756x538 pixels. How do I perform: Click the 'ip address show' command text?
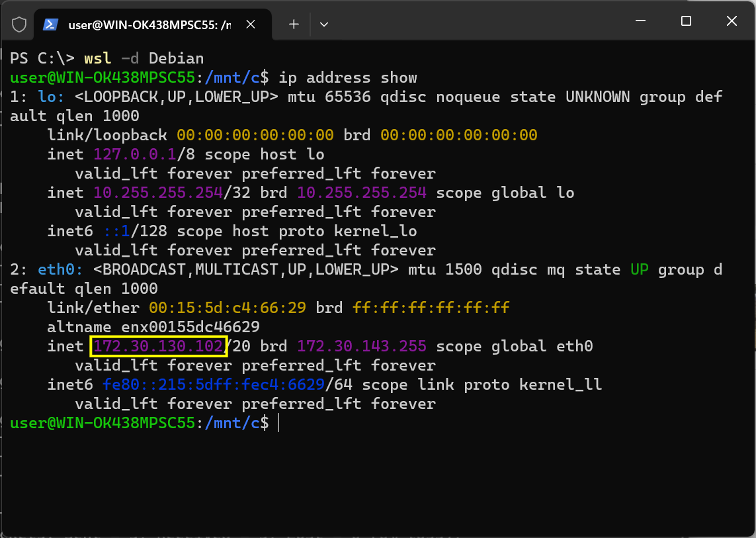[348, 77]
